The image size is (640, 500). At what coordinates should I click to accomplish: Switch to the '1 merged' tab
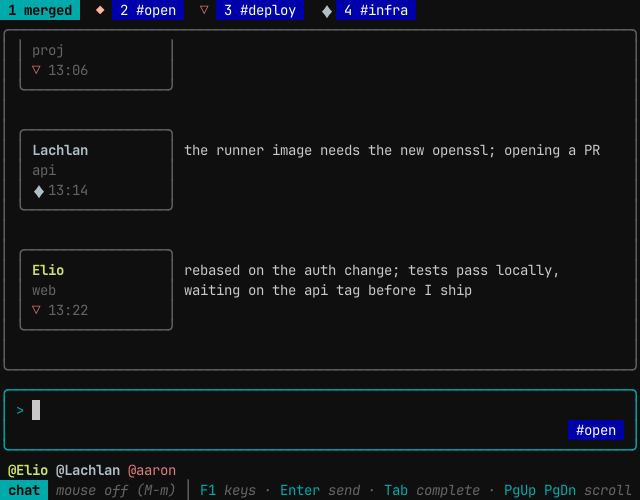[x=40, y=10]
